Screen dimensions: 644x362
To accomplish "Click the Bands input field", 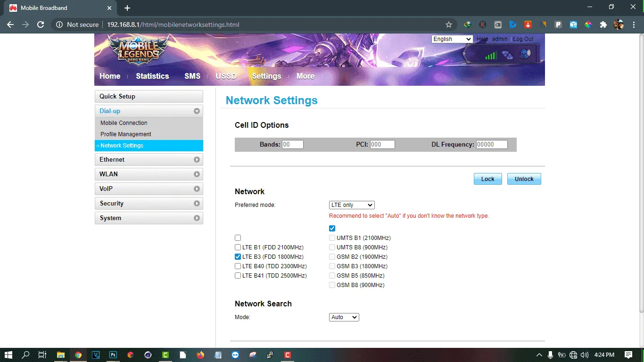I will [293, 145].
